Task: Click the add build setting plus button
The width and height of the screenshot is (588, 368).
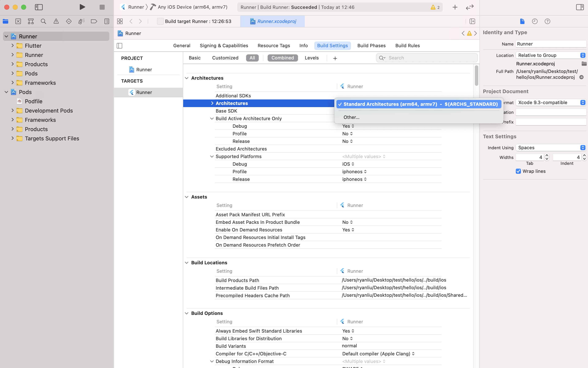Action: click(335, 58)
